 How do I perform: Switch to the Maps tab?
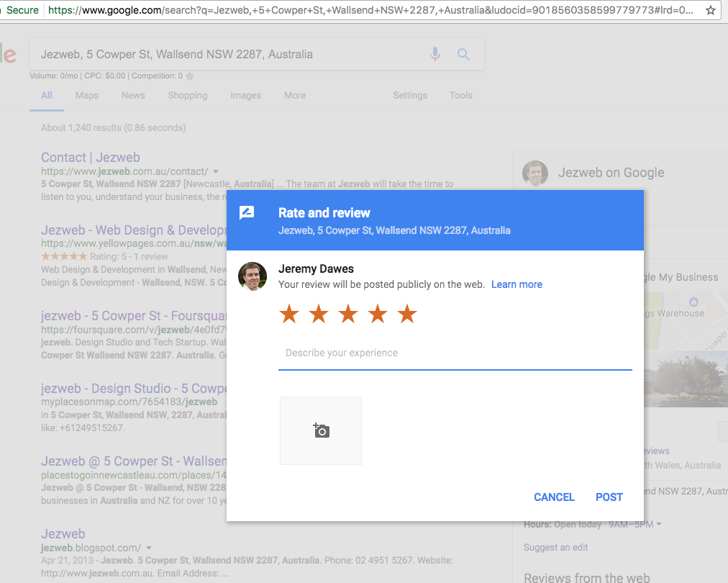point(87,95)
